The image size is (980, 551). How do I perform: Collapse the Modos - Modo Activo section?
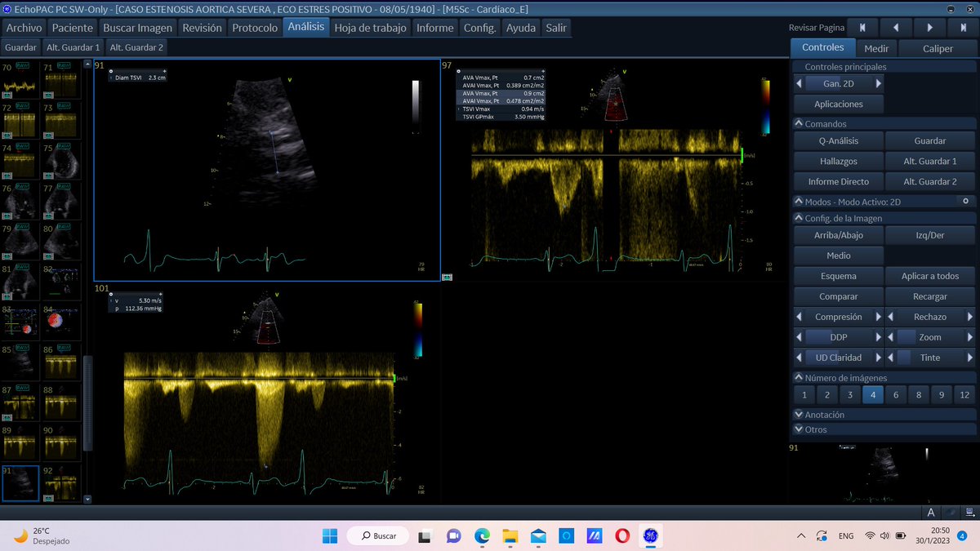(799, 202)
